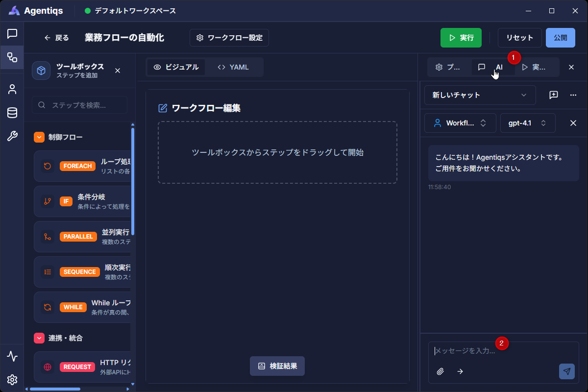
Task: Click the 公開 publish button
Action: pyautogui.click(x=560, y=38)
